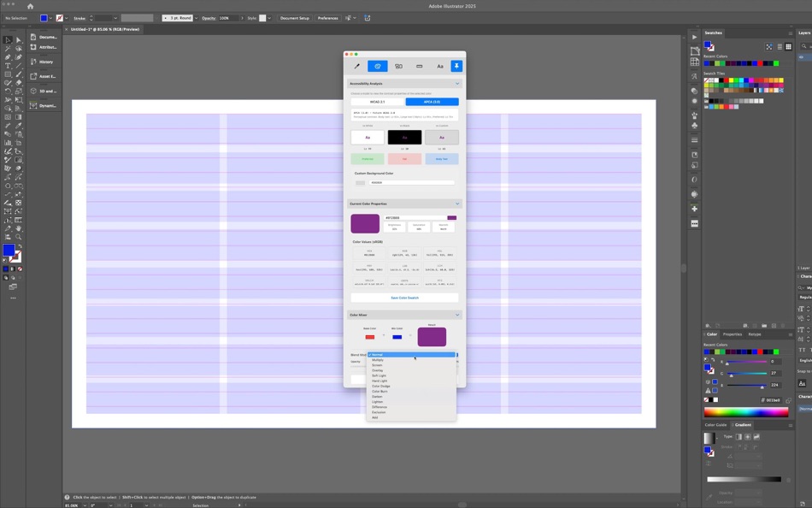Select the Direct Selection tool

click(x=19, y=40)
